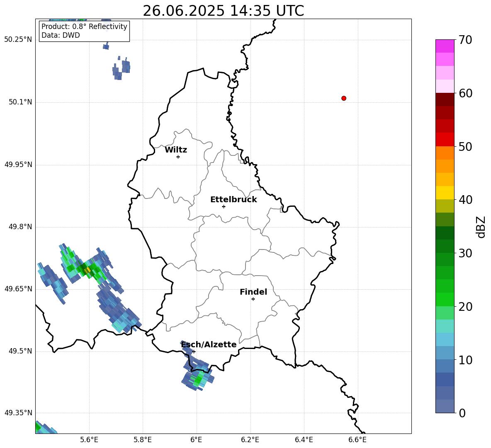Click the Findel city label
The height and width of the screenshot is (448, 491).
[253, 292]
